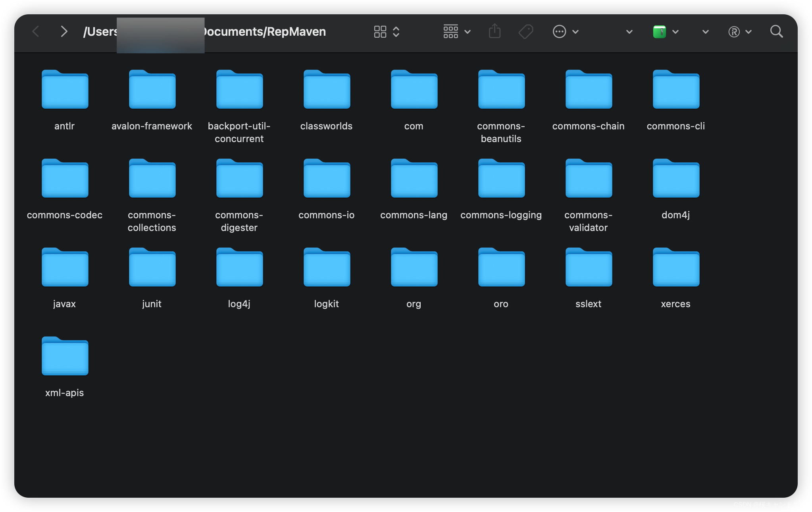Select the commons-codec folder
Viewport: 812px width, 512px height.
65,178
